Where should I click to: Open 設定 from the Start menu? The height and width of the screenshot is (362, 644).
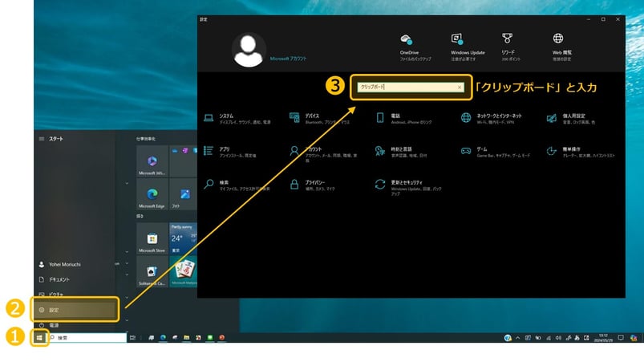click(x=75, y=310)
